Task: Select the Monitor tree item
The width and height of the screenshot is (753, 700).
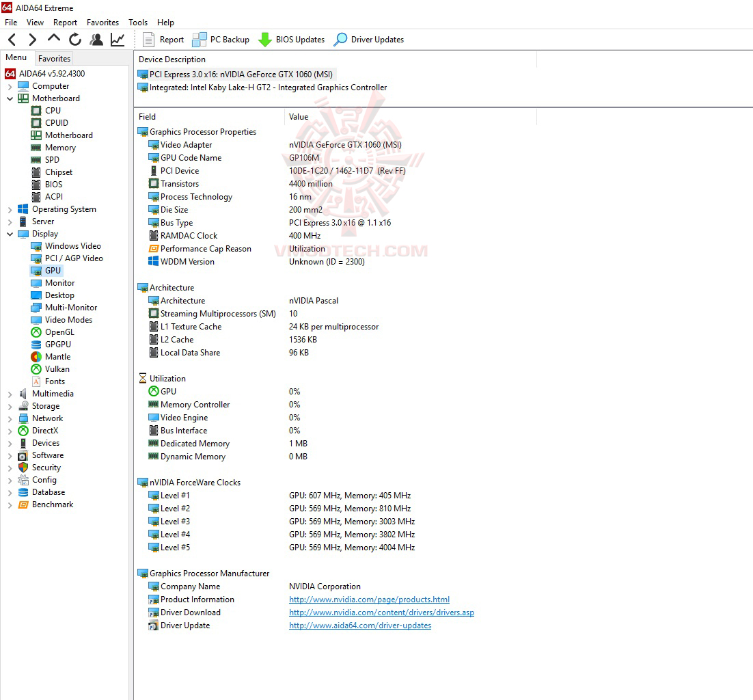Action: [x=53, y=283]
